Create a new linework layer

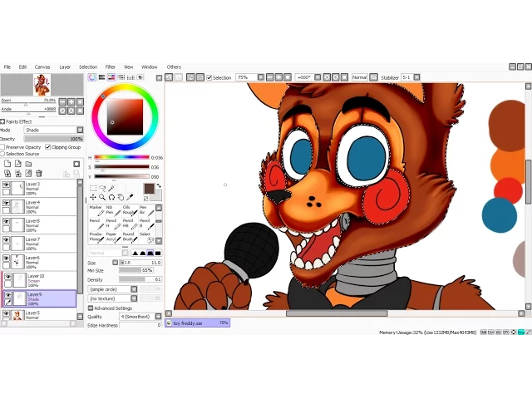click(x=18, y=164)
